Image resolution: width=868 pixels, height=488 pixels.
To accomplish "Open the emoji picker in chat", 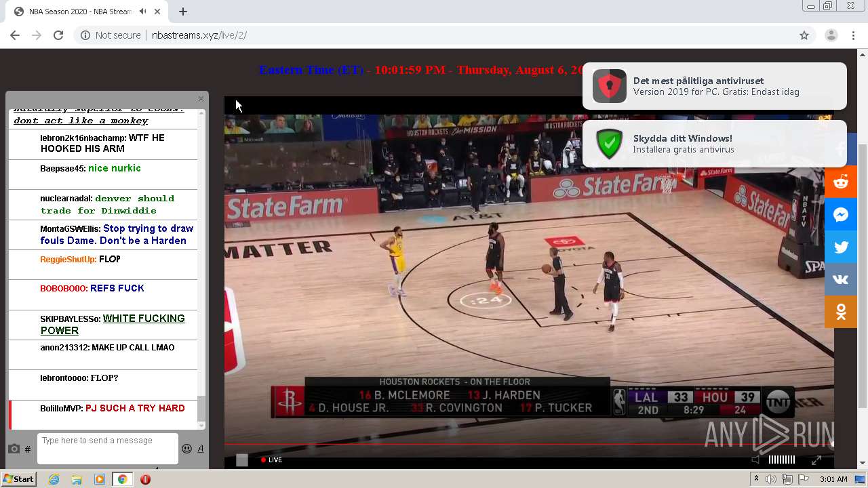I will coord(187,449).
